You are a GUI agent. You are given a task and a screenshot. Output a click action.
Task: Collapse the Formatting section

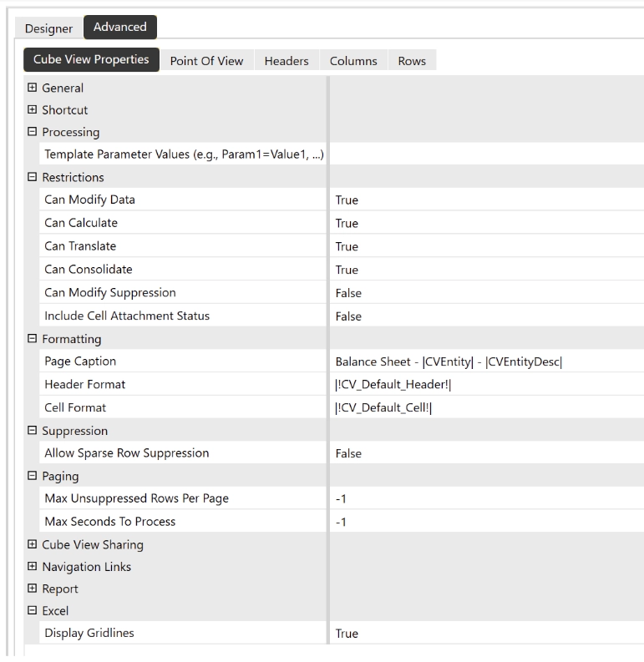(x=33, y=339)
